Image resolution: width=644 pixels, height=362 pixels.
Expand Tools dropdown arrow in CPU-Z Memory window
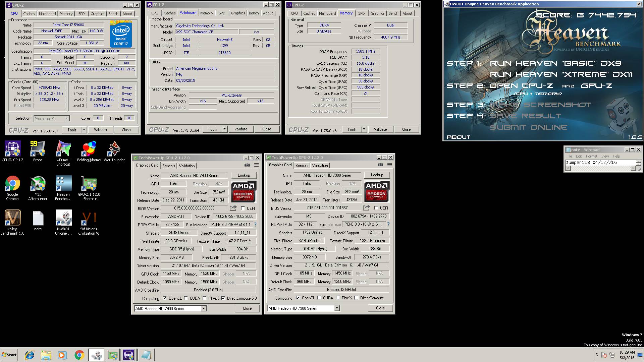[364, 129]
